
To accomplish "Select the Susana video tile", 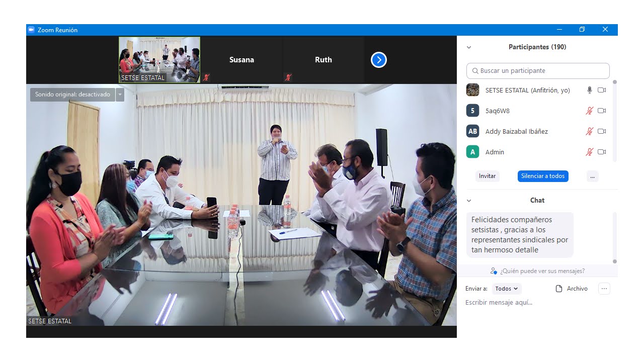I will 242,60.
